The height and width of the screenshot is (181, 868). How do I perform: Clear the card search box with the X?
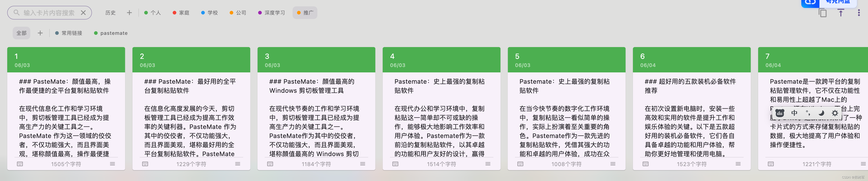83,12
